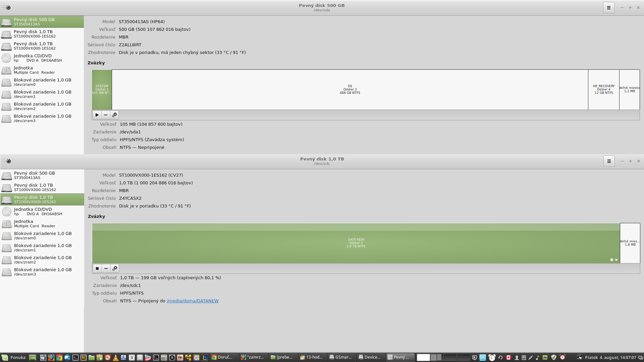Select the OS 488 GB NTFS partition
This screenshot has width=644, height=362.
(x=350, y=89)
